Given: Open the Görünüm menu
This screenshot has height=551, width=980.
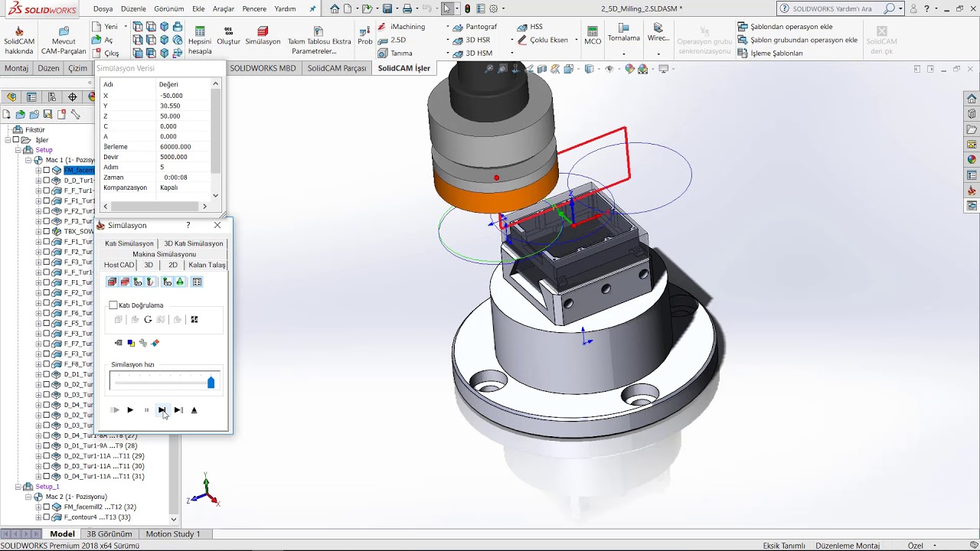Looking at the screenshot, I should [168, 9].
